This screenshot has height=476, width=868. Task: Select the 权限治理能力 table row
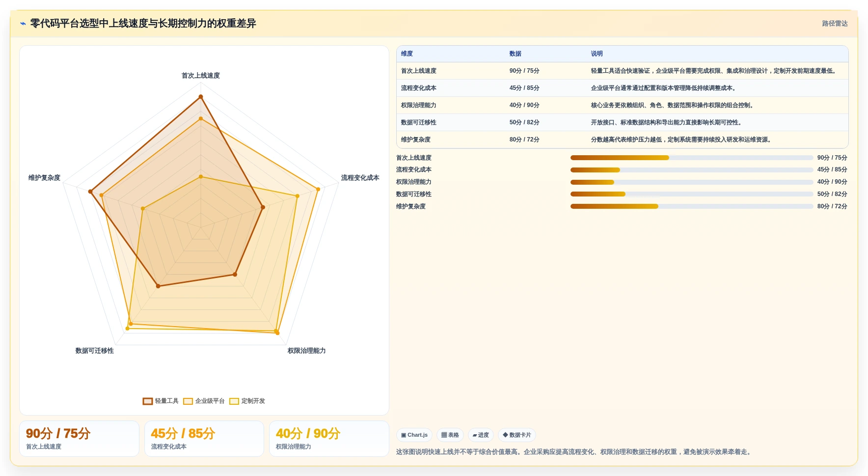point(622,105)
